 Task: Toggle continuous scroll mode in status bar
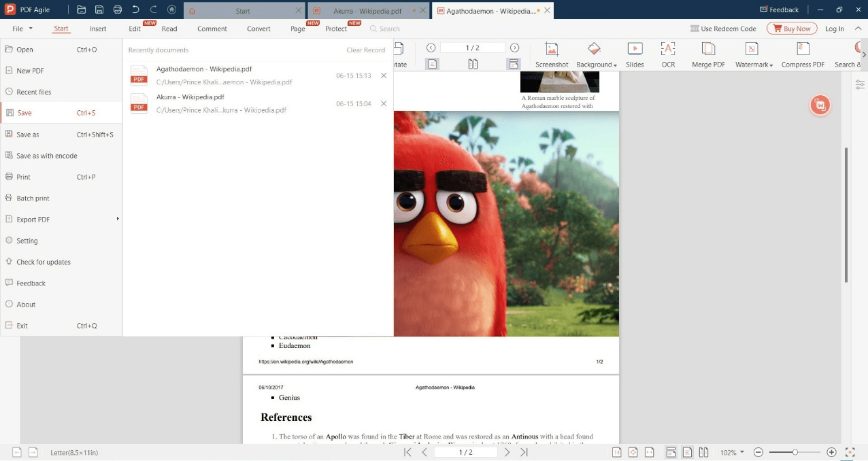pyautogui.click(x=671, y=452)
